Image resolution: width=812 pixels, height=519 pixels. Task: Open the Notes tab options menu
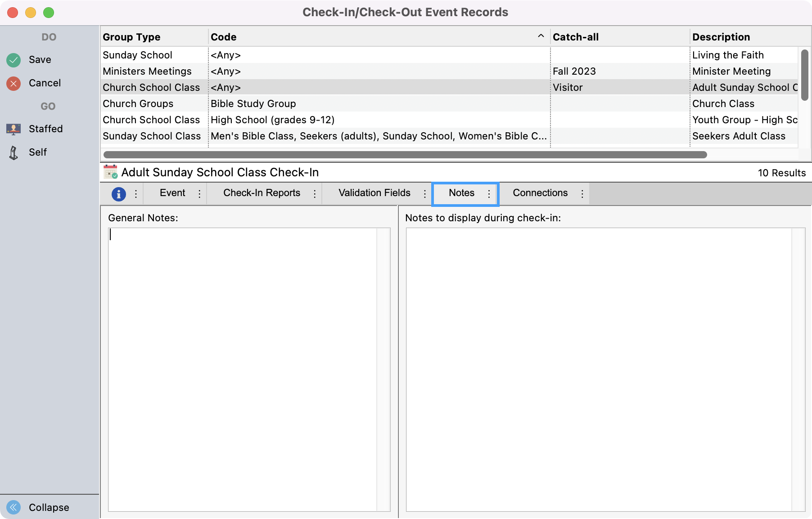click(x=489, y=193)
